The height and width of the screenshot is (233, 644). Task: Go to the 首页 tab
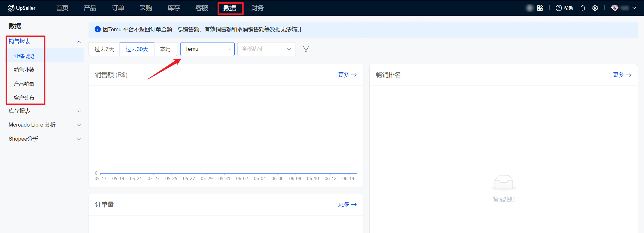62,8
